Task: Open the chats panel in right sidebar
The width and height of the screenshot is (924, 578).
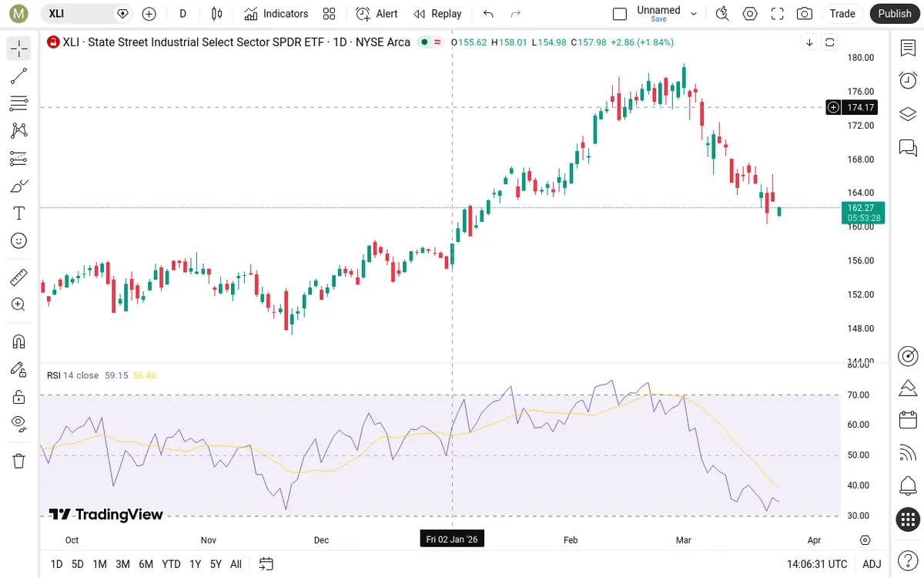Action: (x=908, y=146)
